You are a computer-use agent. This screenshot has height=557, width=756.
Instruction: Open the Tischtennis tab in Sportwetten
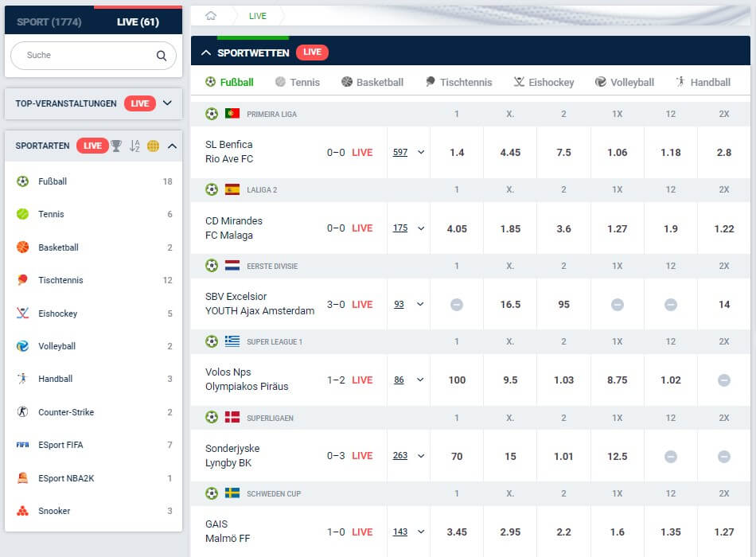458,82
